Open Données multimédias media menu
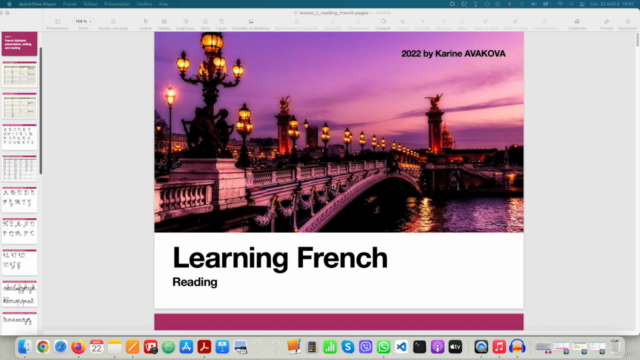 [251, 24]
